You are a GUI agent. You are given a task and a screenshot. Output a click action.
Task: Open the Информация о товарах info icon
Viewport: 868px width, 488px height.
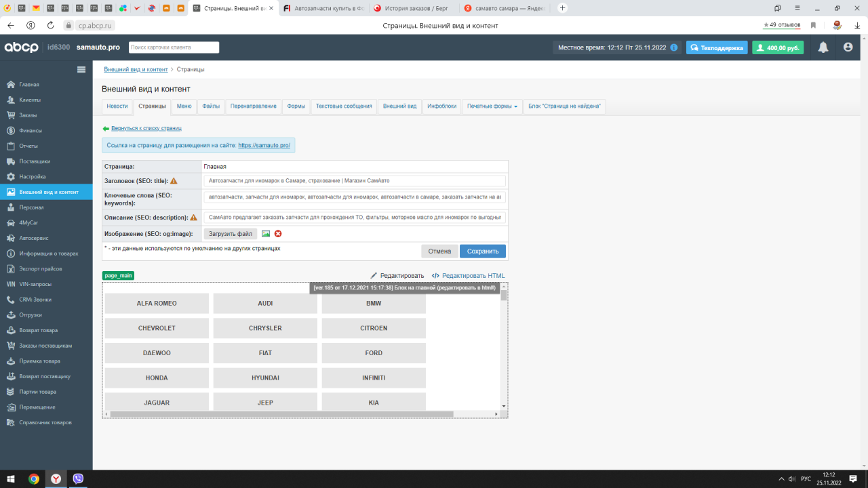[x=10, y=253]
